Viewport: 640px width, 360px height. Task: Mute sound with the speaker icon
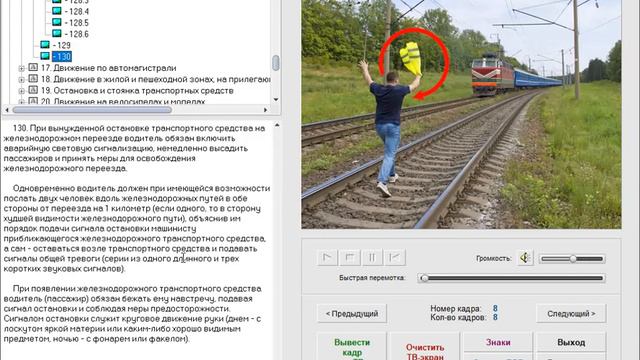pos(525,258)
